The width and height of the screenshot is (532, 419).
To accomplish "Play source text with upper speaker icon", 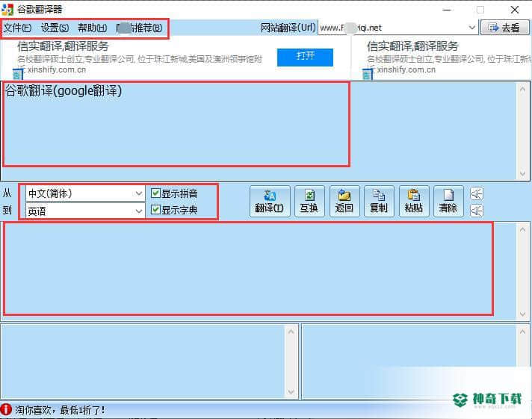I will pos(477,193).
